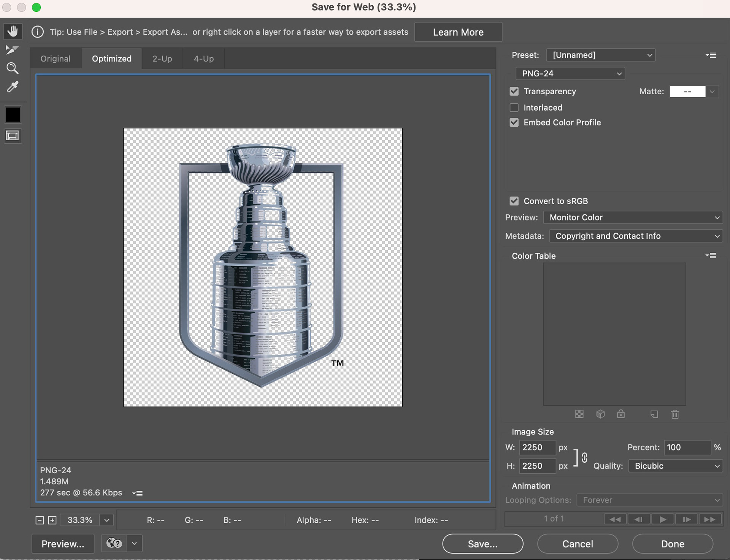Open the Color Table palette menu
Viewport: 730px width, 560px height.
pos(711,255)
